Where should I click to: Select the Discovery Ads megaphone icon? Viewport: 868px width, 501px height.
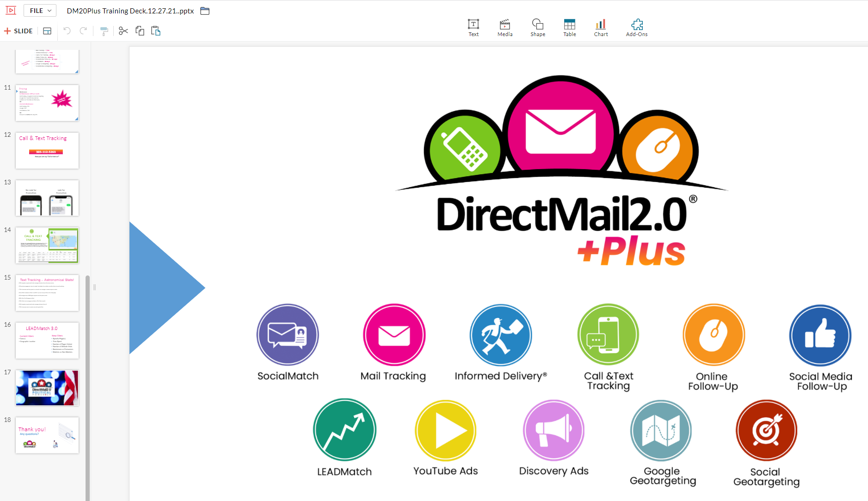[554, 430]
